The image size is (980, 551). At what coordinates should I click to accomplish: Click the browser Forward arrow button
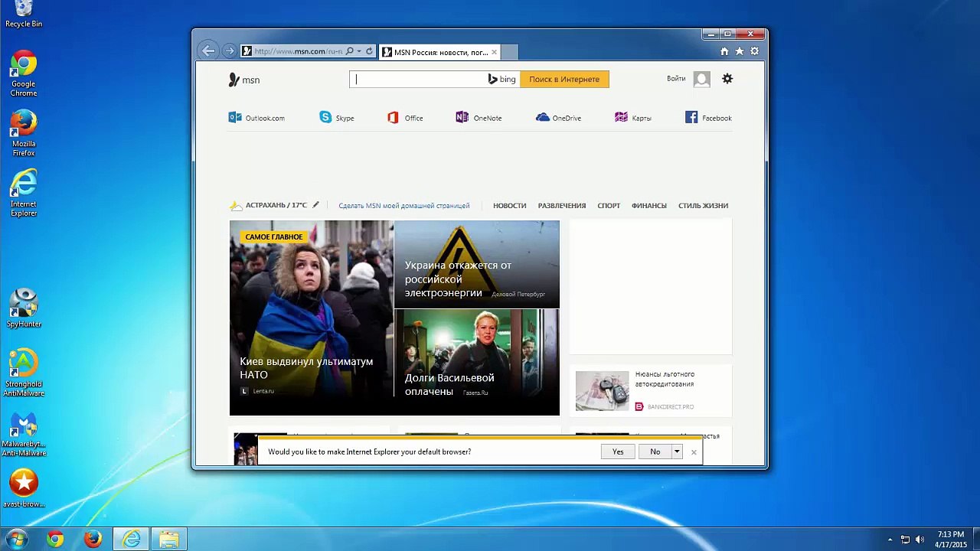point(229,51)
